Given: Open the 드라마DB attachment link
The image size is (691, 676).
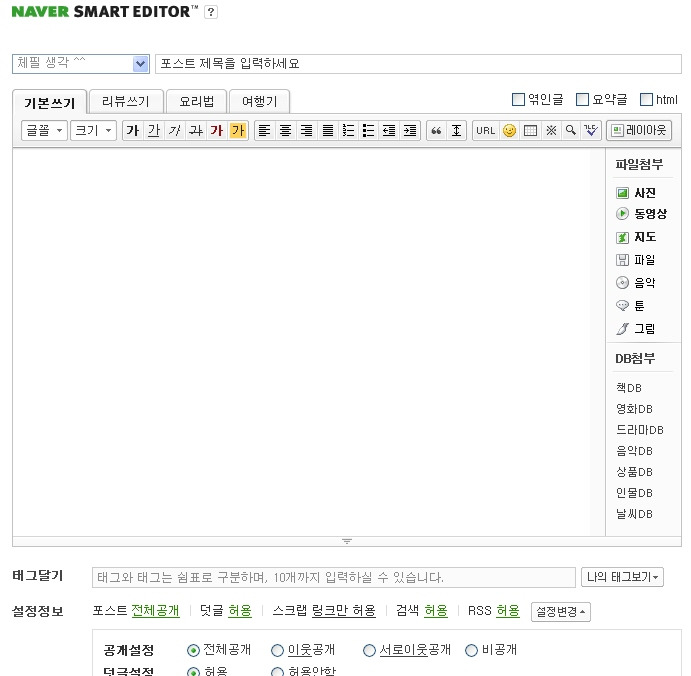Looking at the screenshot, I should pos(639,430).
